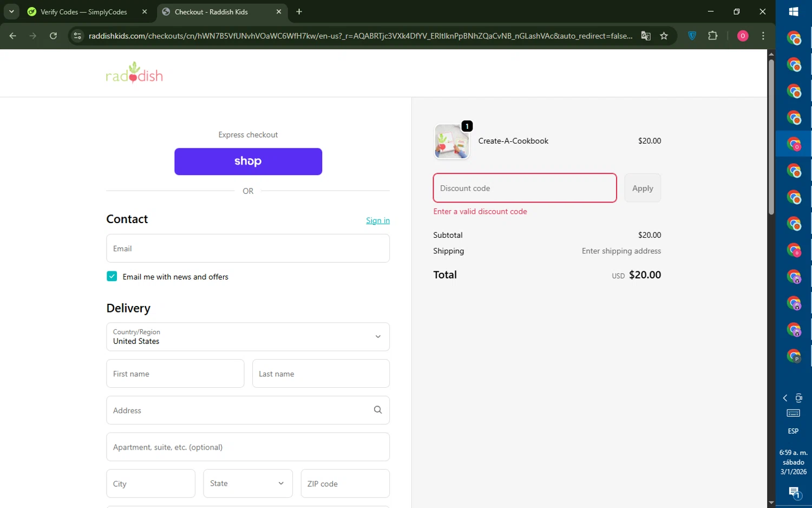Screen dimensions: 812x508
Task: Open the Windows Start menu
Action: [794, 11]
